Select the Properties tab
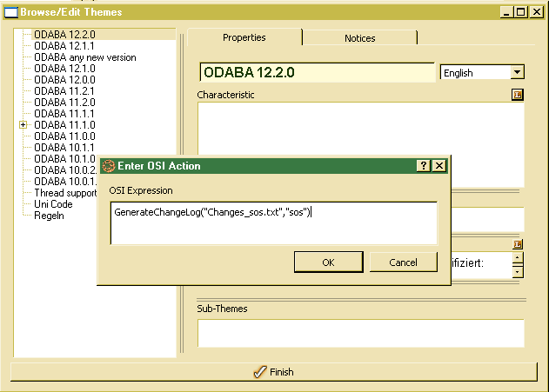549x392 pixels. [244, 37]
